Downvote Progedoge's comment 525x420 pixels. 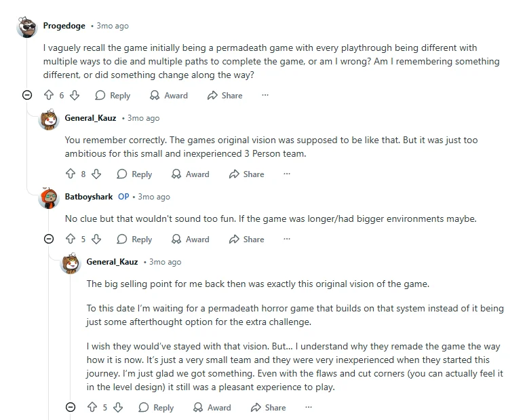(x=75, y=96)
